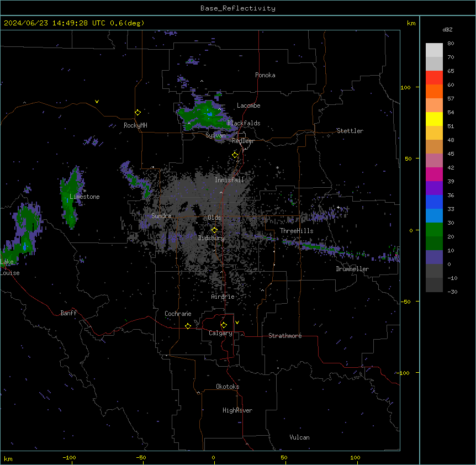Click the yellow diamond marker between Olds and Didsbury
Image resolution: width=476 pixels, height=465 pixels.
pyautogui.click(x=214, y=230)
